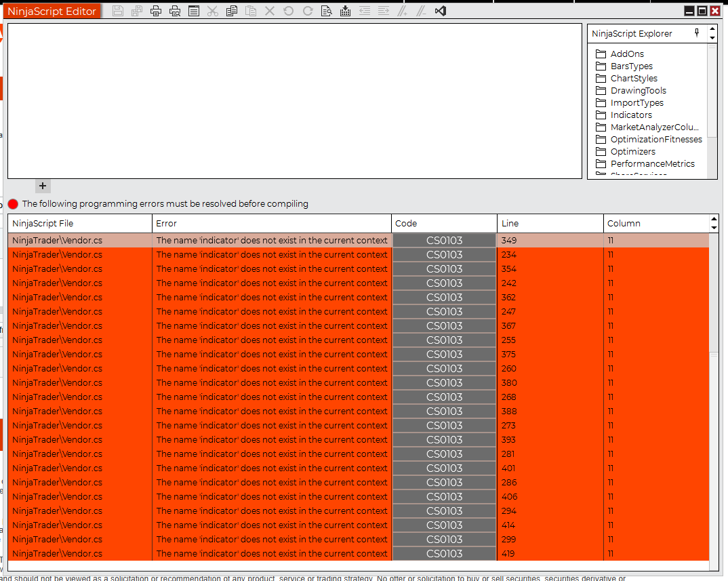Open the PerformanceMetrics folder
The image size is (728, 581).
pyautogui.click(x=645, y=163)
